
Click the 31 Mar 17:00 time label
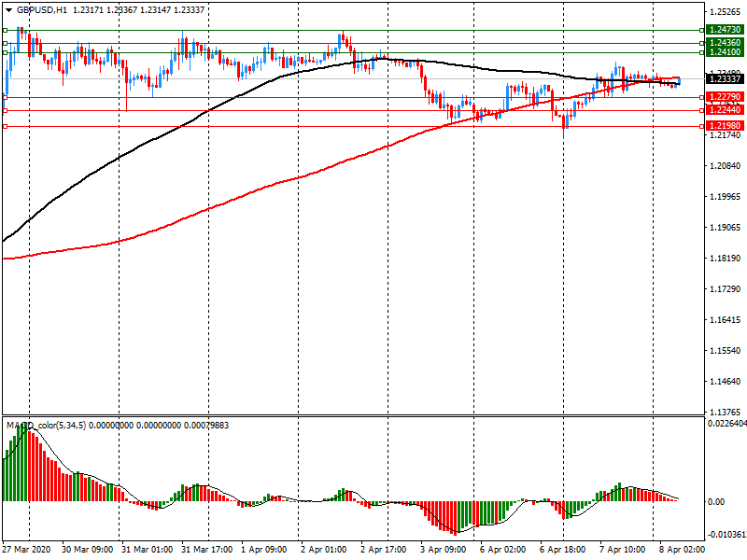205,551
